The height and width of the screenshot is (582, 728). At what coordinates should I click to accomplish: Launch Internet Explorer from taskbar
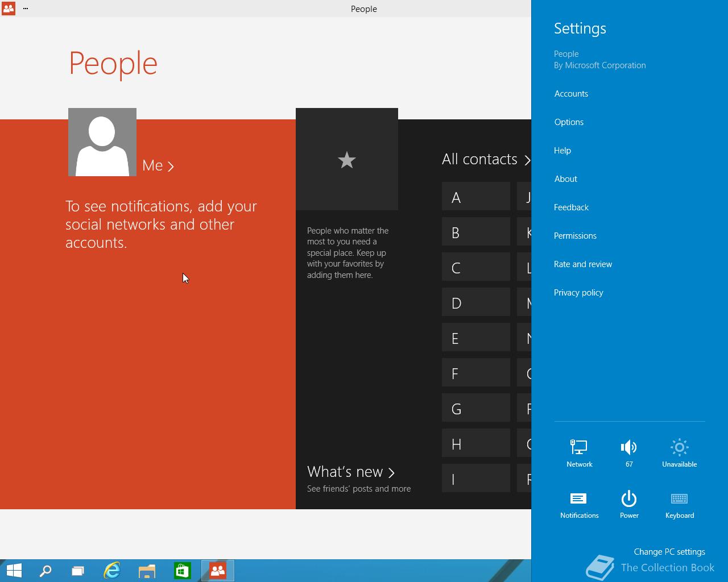click(x=112, y=571)
